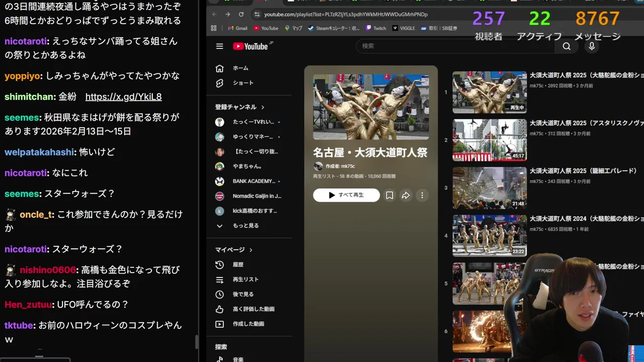This screenshot has height=362, width=644.
Task: Open video 4 thumbnail with 23:22 duration
Action: (490, 236)
